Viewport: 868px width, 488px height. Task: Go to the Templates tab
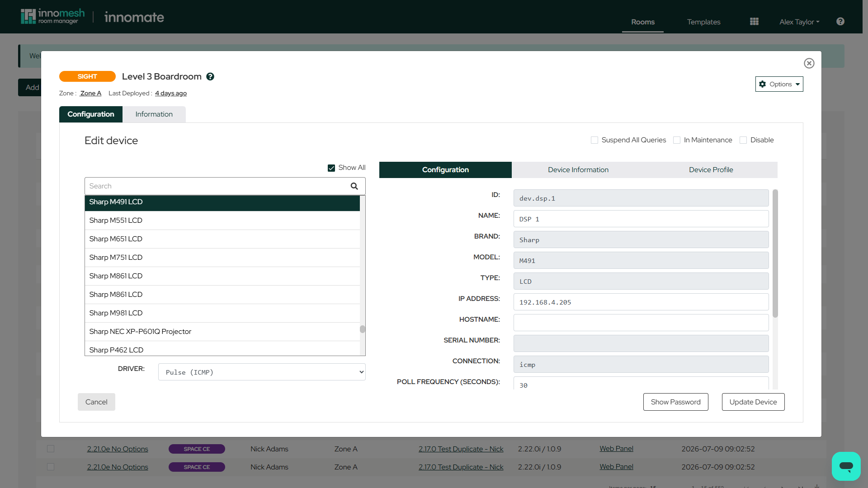(x=703, y=22)
